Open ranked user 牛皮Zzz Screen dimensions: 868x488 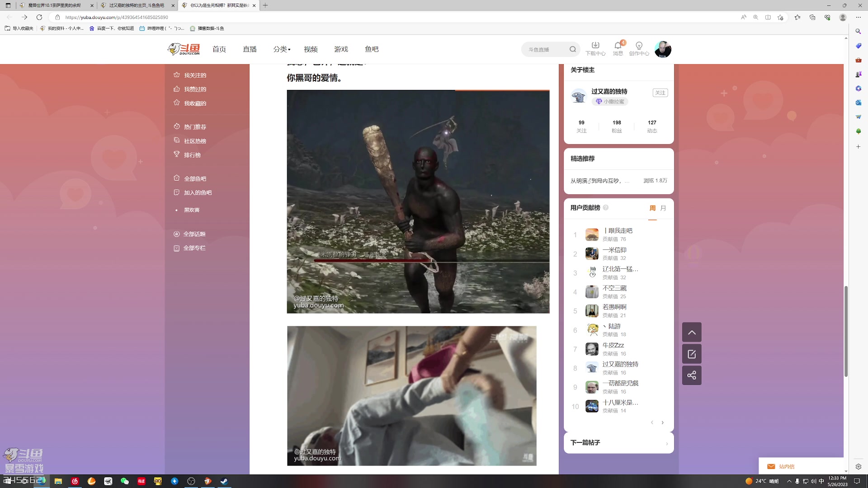613,345
